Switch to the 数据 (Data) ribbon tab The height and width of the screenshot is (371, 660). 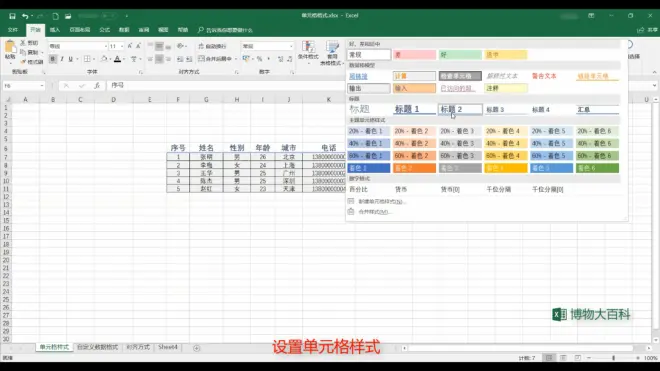click(x=124, y=30)
